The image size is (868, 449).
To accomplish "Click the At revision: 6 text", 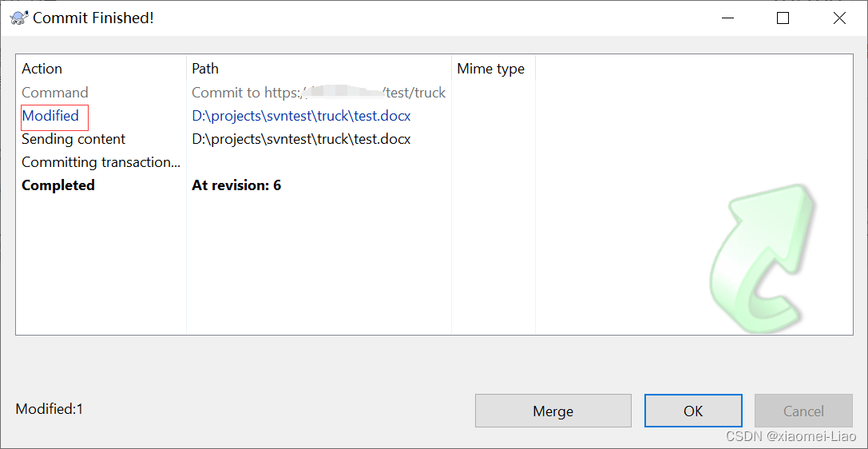I will pyautogui.click(x=236, y=185).
